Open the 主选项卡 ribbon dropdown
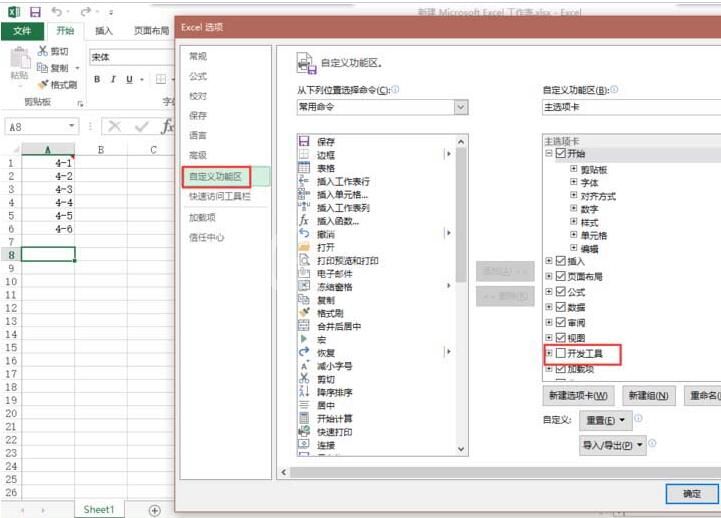Screen dimensions: 721x518 click(x=632, y=107)
